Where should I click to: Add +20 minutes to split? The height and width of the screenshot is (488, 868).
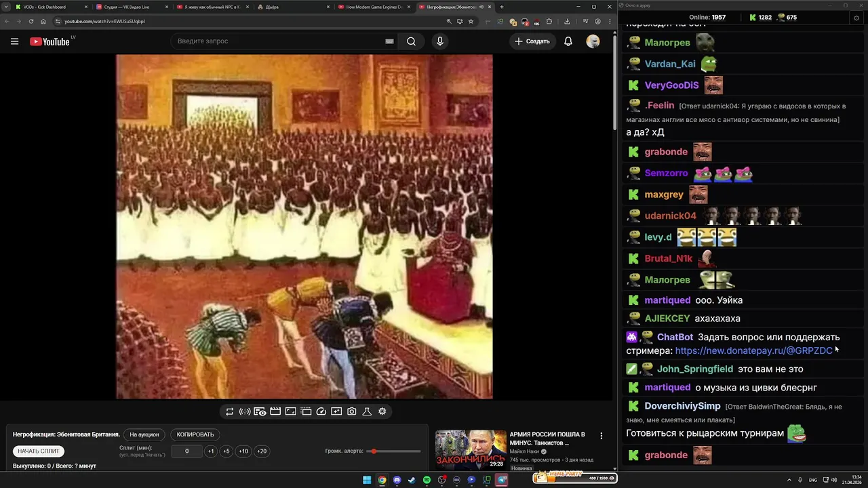point(262,451)
